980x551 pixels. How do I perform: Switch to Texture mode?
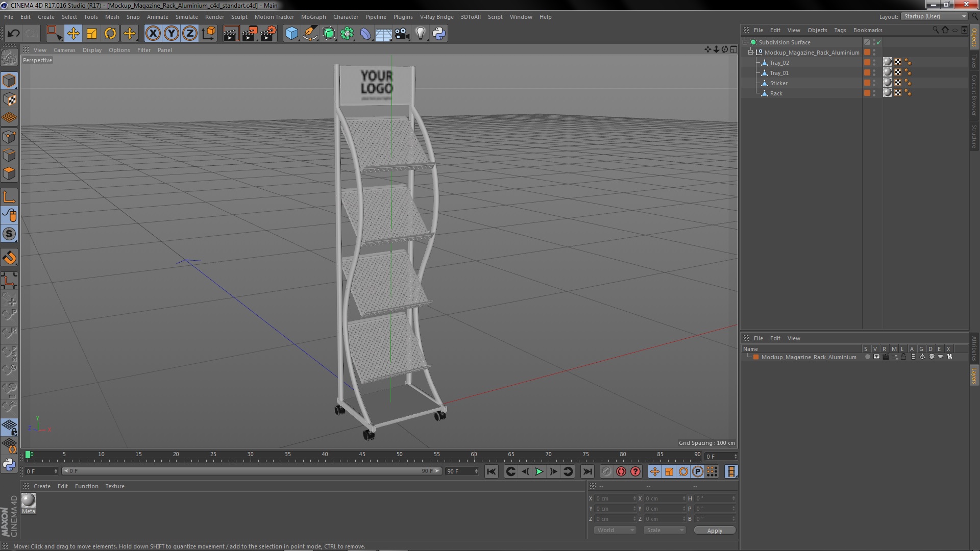coord(9,99)
